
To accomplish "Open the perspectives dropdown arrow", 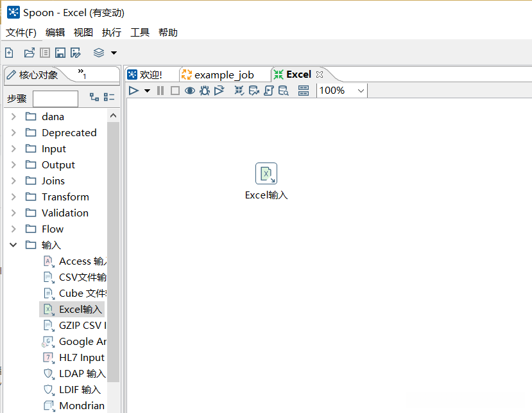I will [114, 53].
